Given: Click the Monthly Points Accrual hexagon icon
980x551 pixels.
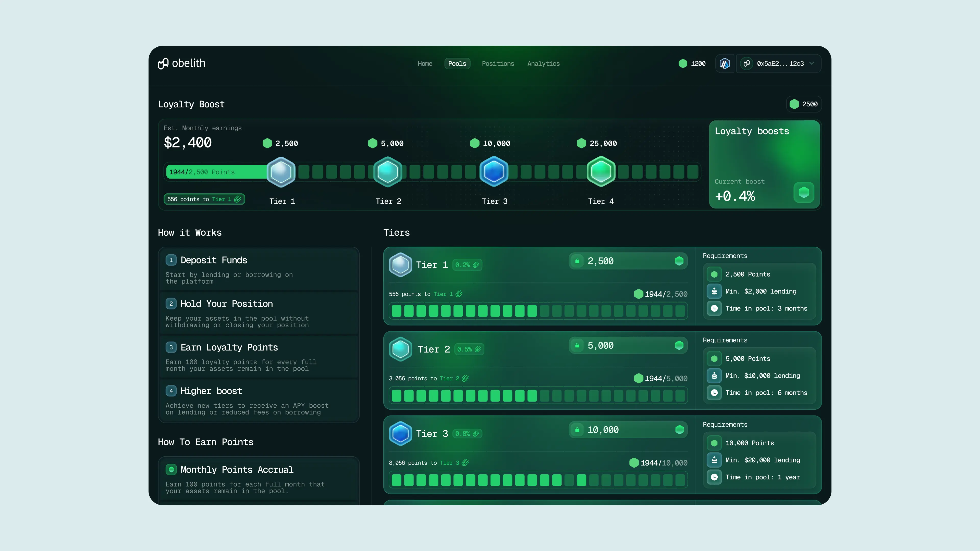Looking at the screenshot, I should coord(171,470).
